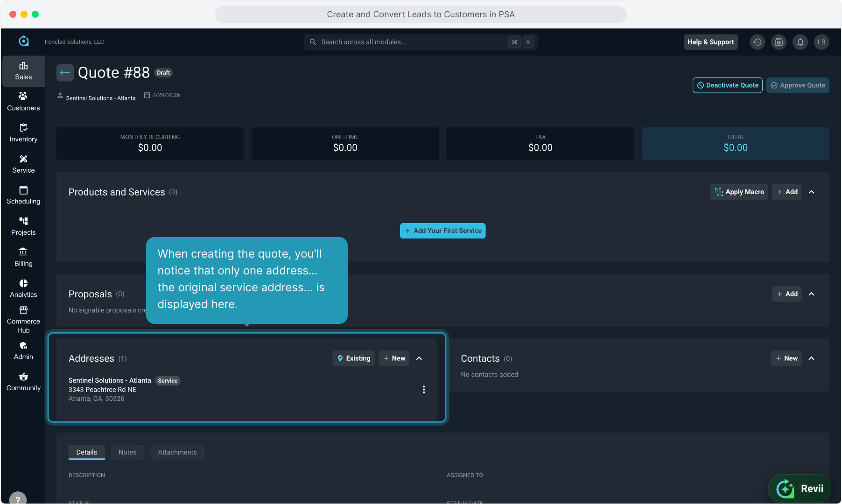The width and height of the screenshot is (842, 504).
Task: Click the Monthly Recurring $0.00 card
Action: (x=150, y=144)
